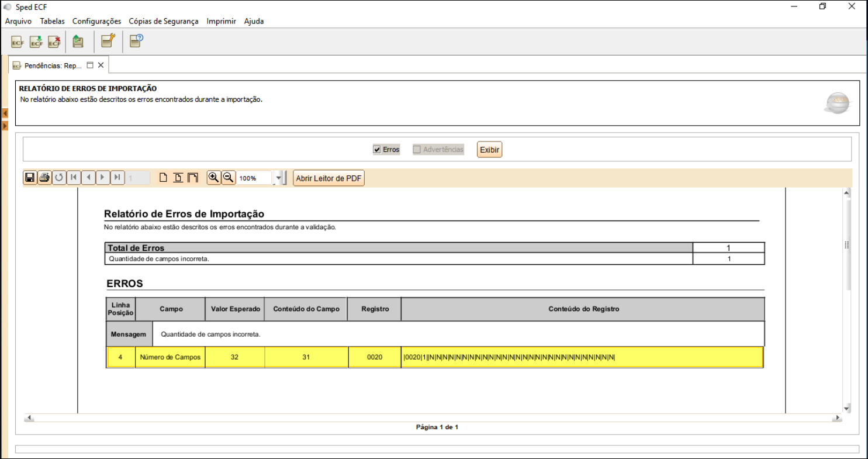
Task: Click the first ECF file toolbar icon
Action: (18, 42)
